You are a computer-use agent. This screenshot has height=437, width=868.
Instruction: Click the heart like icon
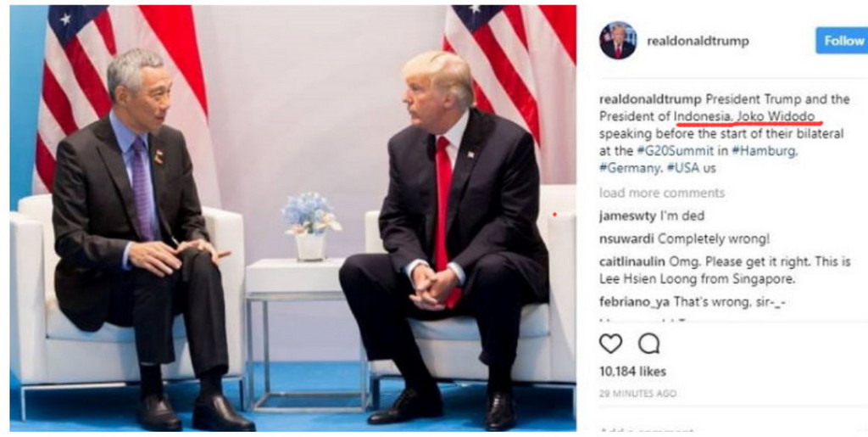[x=610, y=344]
